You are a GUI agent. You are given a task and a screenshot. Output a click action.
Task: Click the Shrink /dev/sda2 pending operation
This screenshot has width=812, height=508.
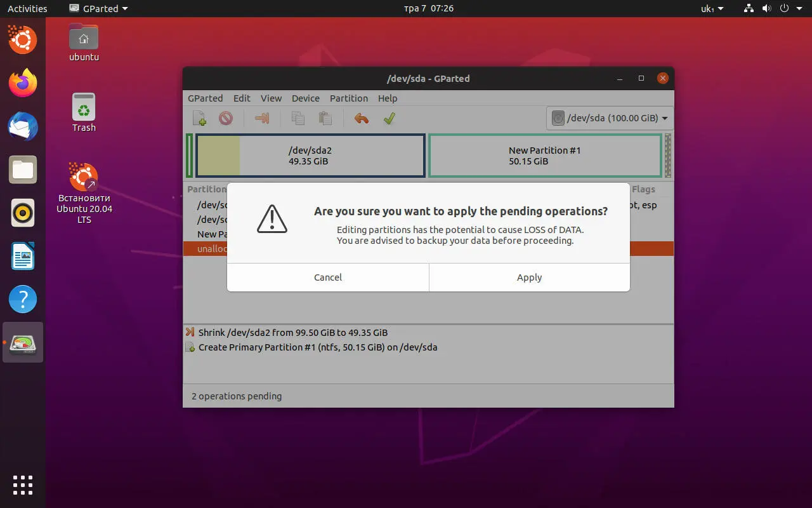[292, 332]
